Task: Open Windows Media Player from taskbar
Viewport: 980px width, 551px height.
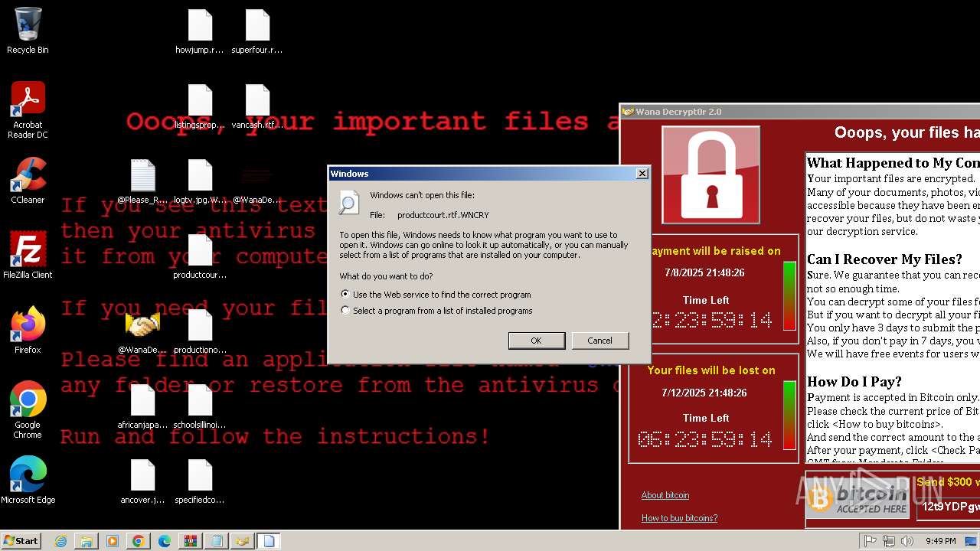Action: 113,541
